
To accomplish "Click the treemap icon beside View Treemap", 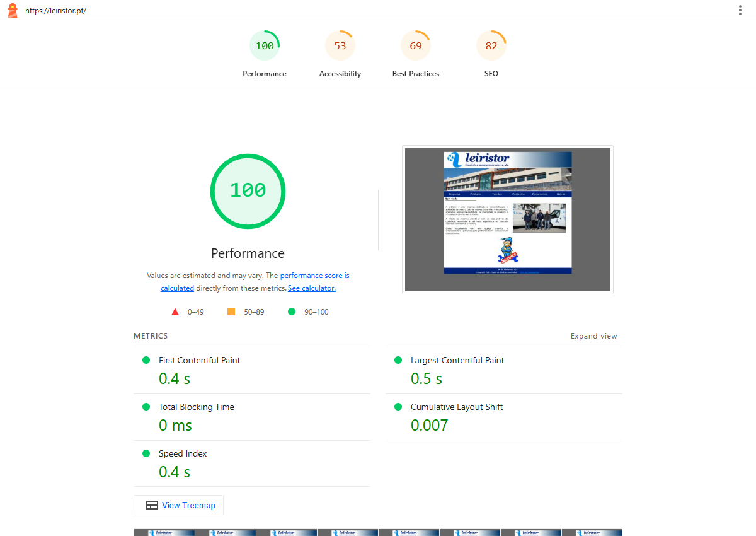I will pos(152,505).
